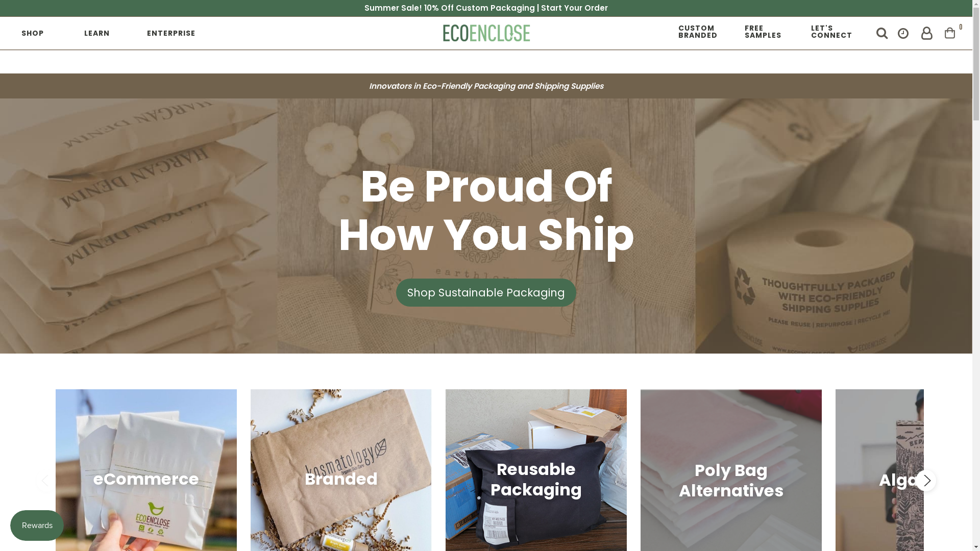The height and width of the screenshot is (551, 980).
Task: Open the Branded category tile
Action: tap(341, 470)
